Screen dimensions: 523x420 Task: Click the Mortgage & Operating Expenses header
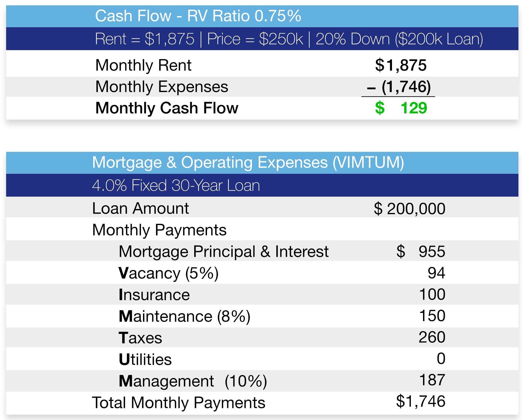click(248, 163)
